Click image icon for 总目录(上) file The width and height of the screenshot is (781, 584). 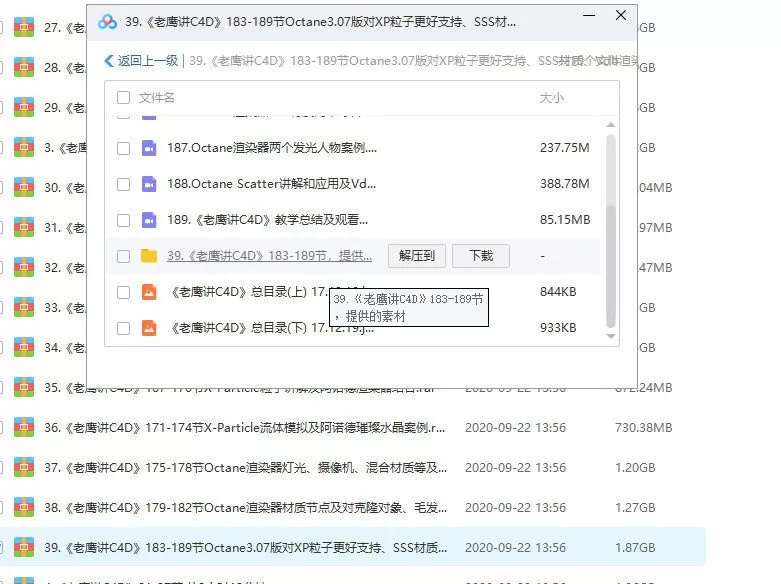click(x=149, y=292)
